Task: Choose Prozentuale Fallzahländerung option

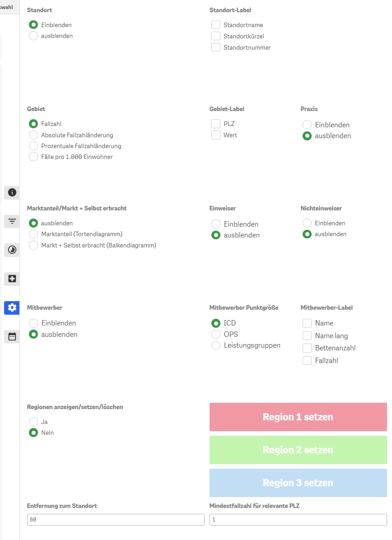Action: pyautogui.click(x=33, y=146)
